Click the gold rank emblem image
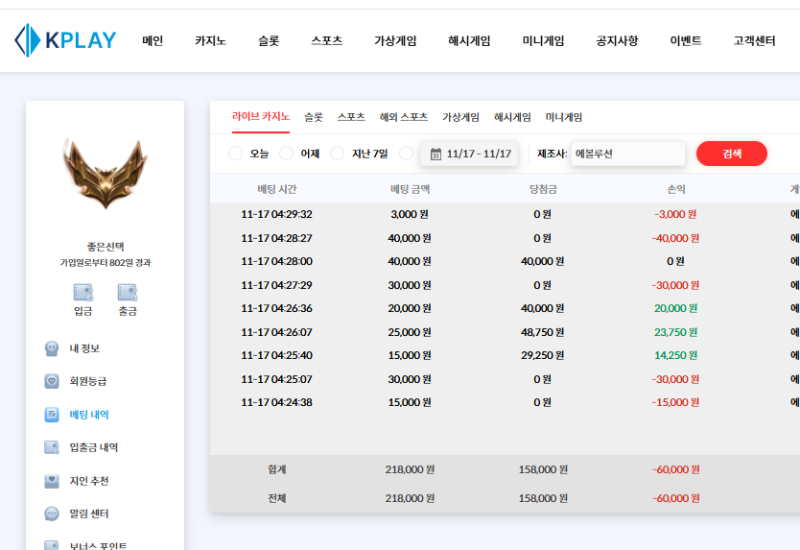Screen dimensions: 800x550 [105, 173]
